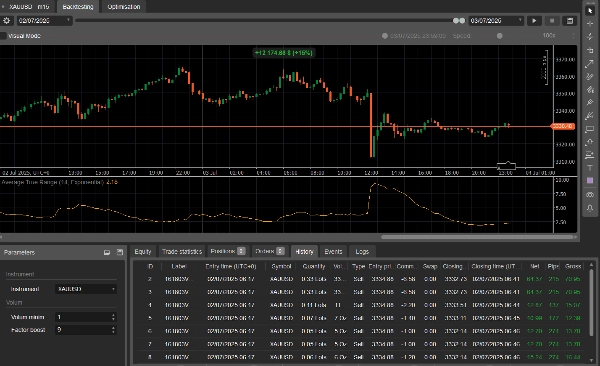Image resolution: width=600 pixels, height=366 pixels.
Task: Change the 100x speed stepper
Action: (574, 36)
